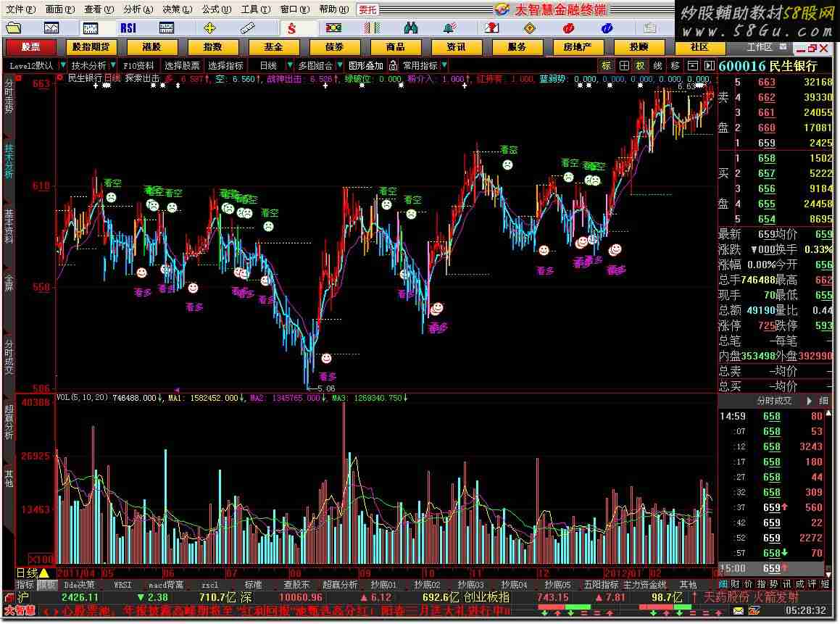840x624 pixels.
Task: Open the 分析(A) menu
Action: [x=138, y=9]
